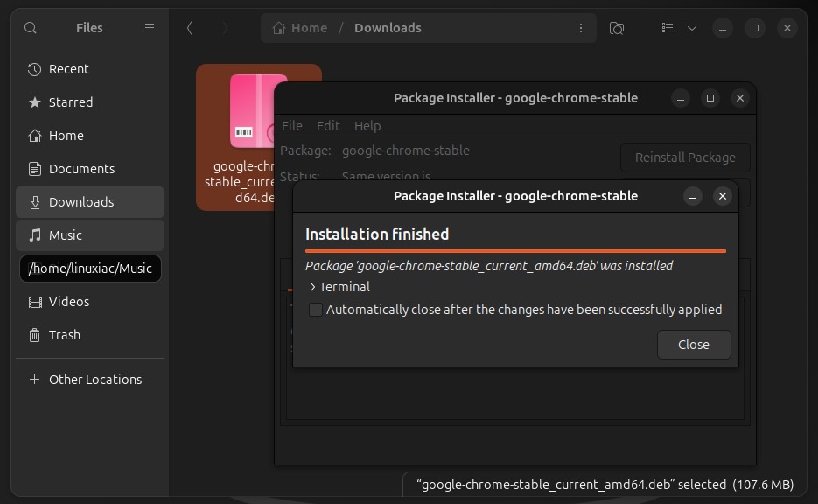Click the 'was installed' package message

pyautogui.click(x=489, y=266)
